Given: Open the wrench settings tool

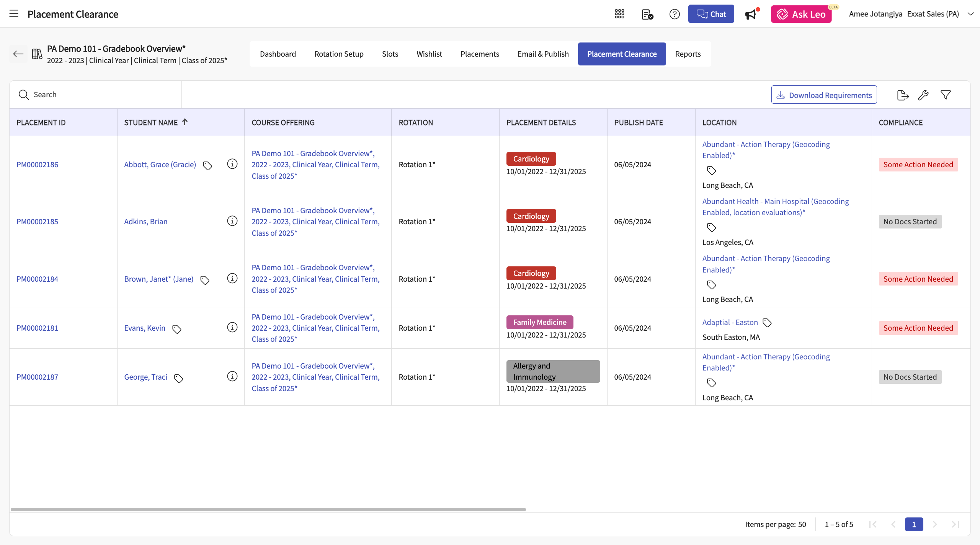Looking at the screenshot, I should click(x=923, y=95).
